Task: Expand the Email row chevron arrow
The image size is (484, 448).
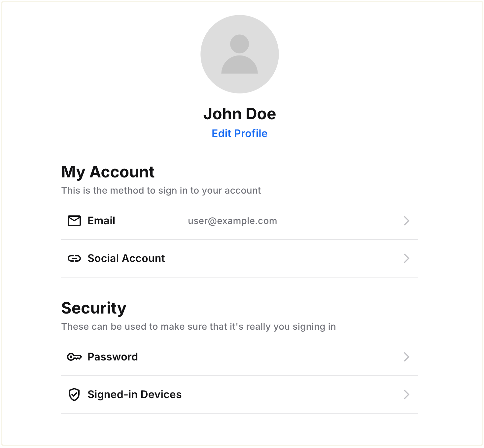Action: pos(406,221)
